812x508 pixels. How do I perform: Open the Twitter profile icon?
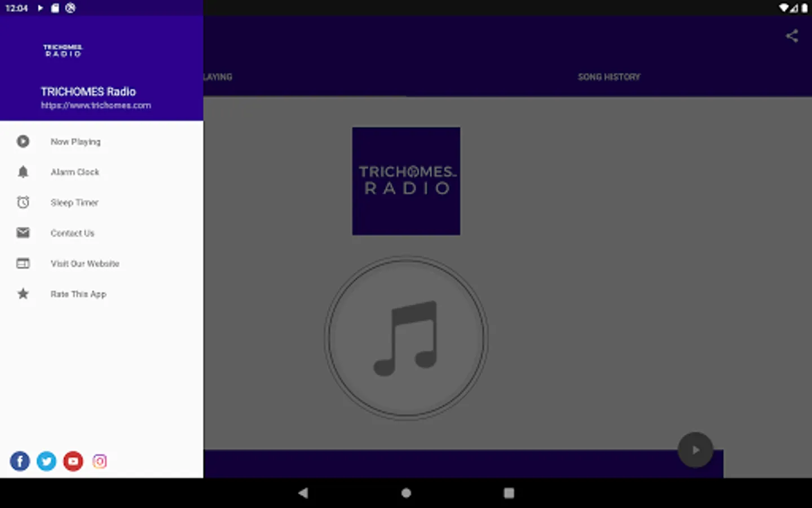click(x=46, y=461)
